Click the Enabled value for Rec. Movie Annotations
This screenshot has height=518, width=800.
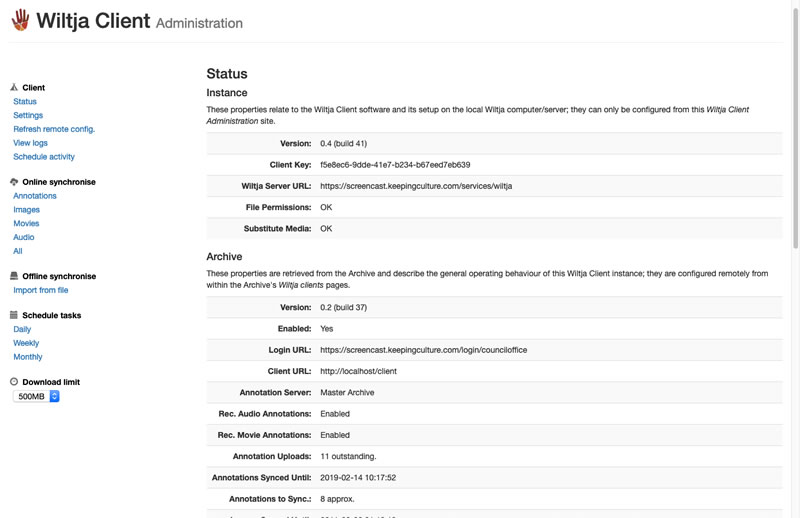(x=335, y=435)
